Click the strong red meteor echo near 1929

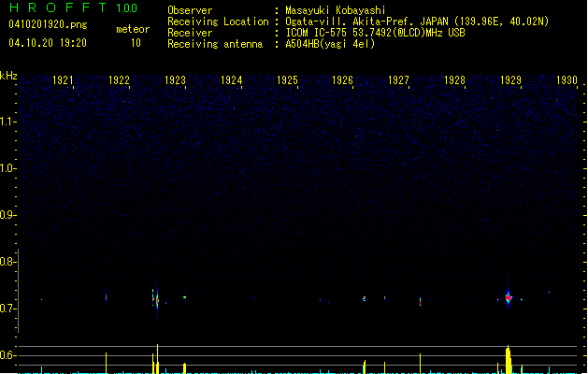(509, 298)
